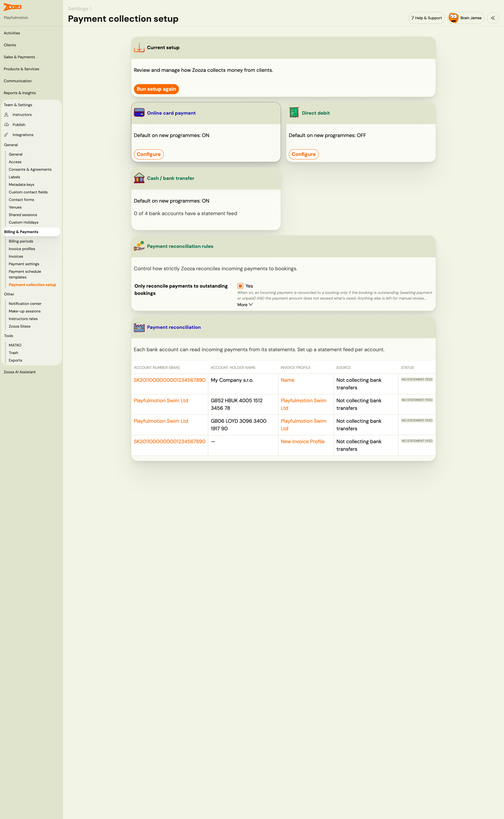Viewport: 504px width, 819px height.
Task: Click Run setup again button
Action: pos(156,89)
